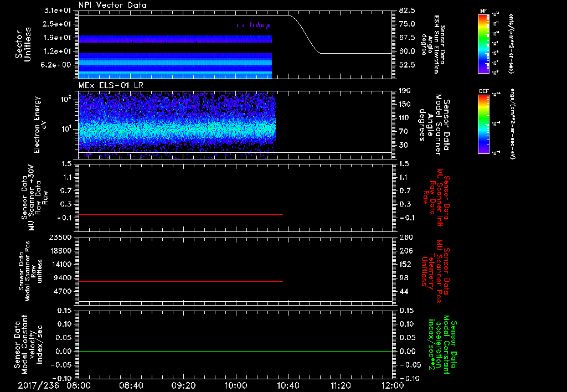Click the 9400 scanner position tick

click(x=63, y=278)
